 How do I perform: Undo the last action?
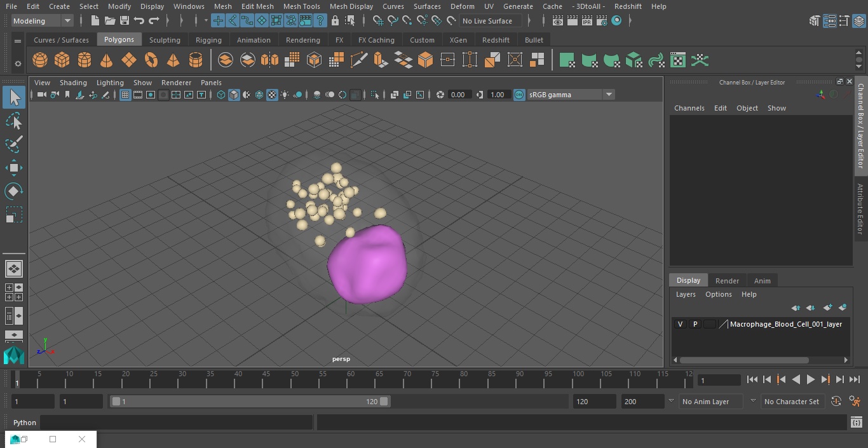tap(139, 21)
